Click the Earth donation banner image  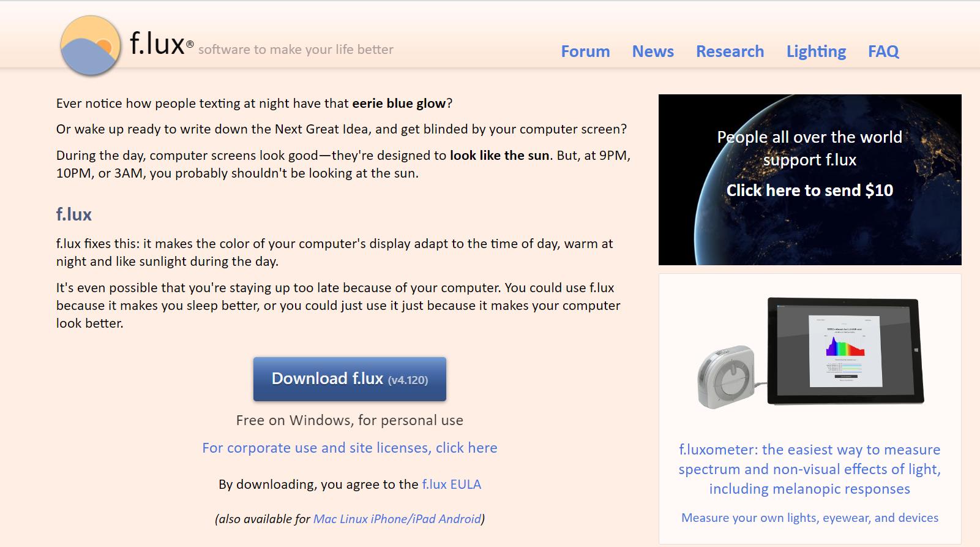coord(810,179)
